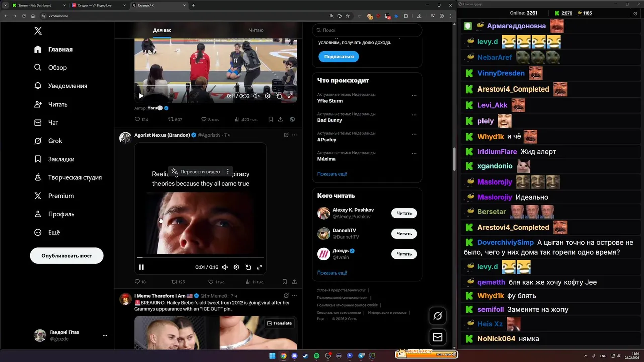Viewport: 644px width, 362px height.
Task: Unmute the 0:16 Agorist Nexus video
Action: coord(225,267)
